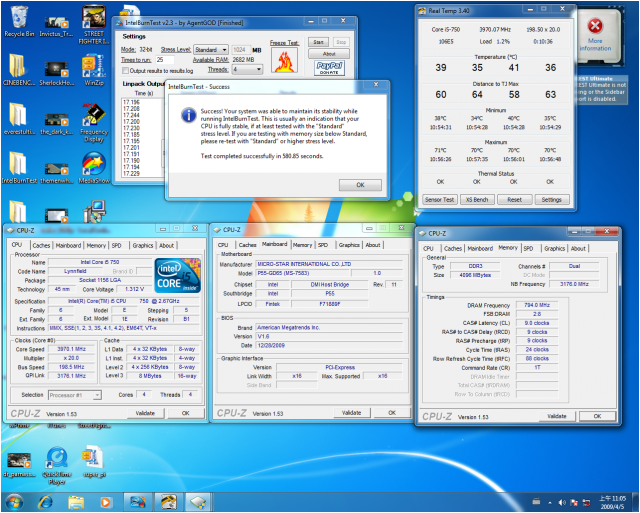
Task: Click the DRAM Frequency value 794.0 MHz
Action: (x=537, y=305)
